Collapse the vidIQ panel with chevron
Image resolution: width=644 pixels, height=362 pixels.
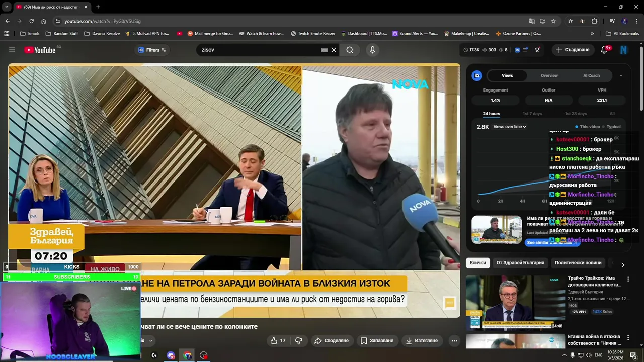621,75
